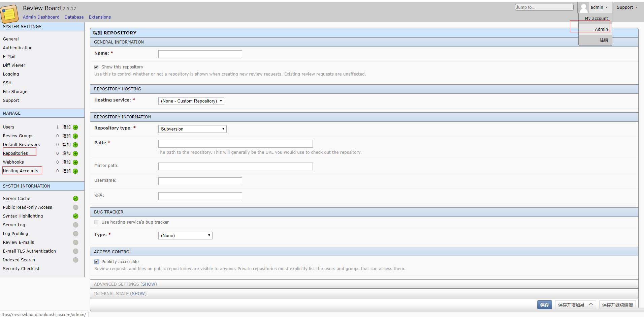Click the 保存并增加另一个 button
Viewport: 644px width, 317px height.
pos(576,305)
